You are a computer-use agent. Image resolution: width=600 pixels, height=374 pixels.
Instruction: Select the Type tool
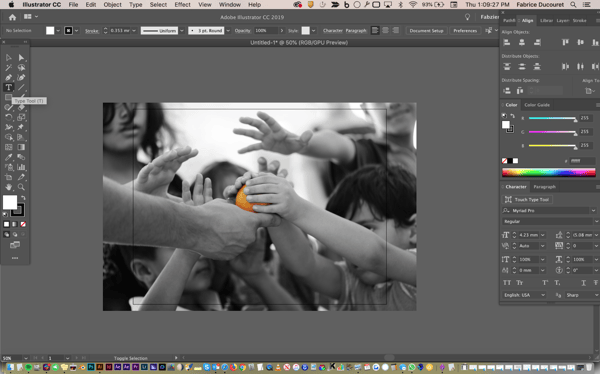click(x=8, y=87)
